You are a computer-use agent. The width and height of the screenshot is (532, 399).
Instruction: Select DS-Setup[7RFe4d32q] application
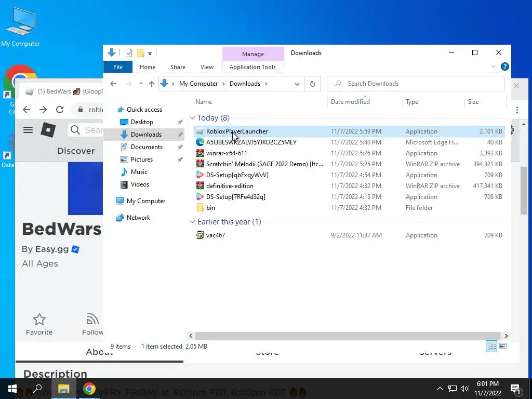click(349, 197)
